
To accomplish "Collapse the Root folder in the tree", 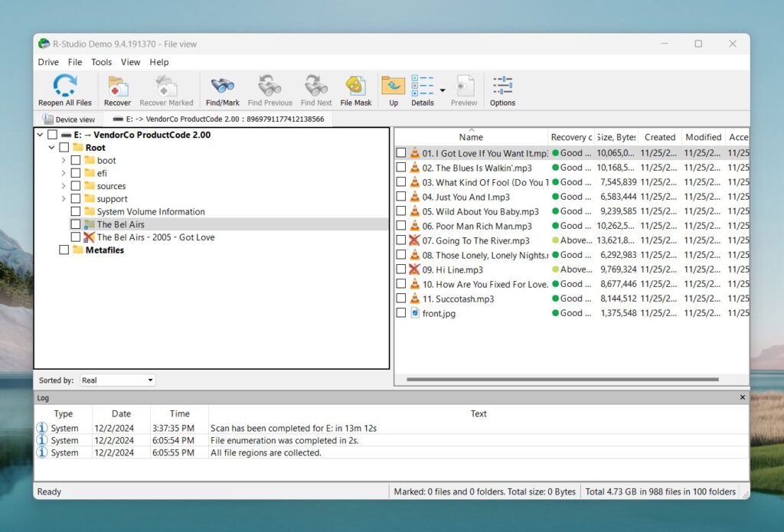I will 51,147.
